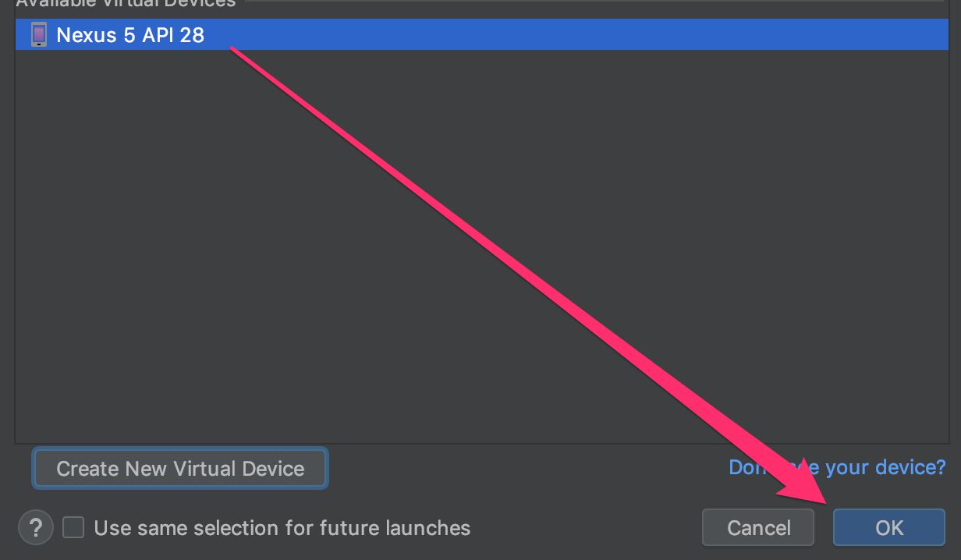Click the blue-highlighted OK button label

[889, 528]
